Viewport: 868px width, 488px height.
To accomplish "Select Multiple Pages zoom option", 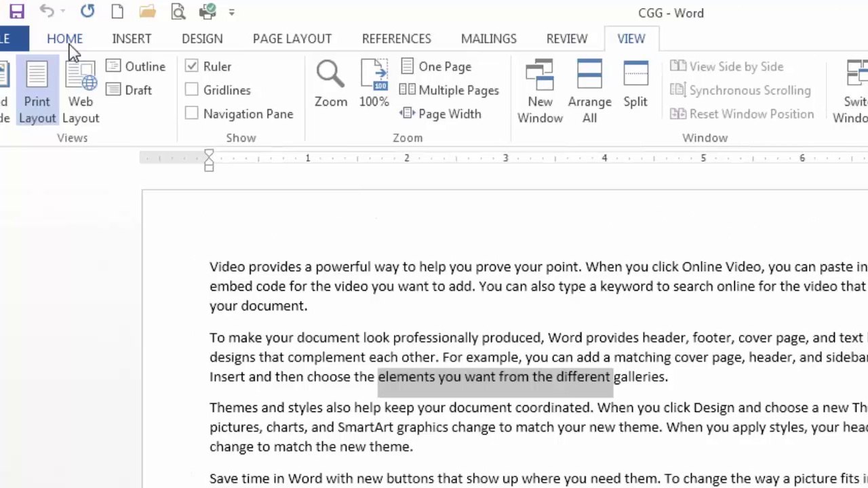I will pos(450,90).
